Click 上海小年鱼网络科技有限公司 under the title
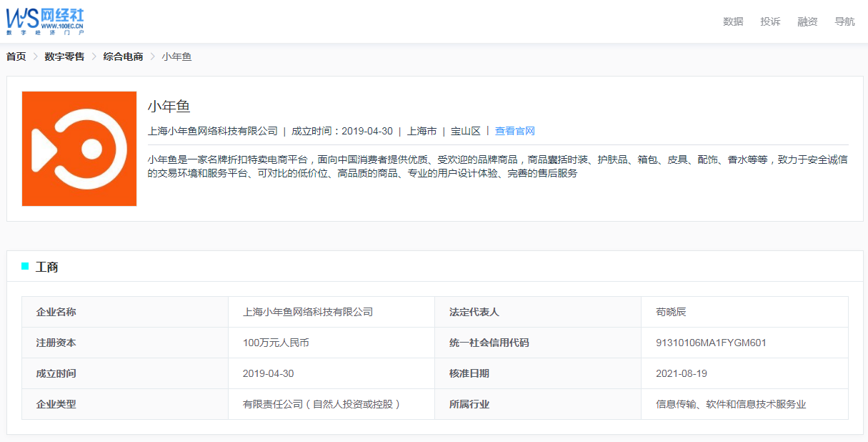 [213, 131]
